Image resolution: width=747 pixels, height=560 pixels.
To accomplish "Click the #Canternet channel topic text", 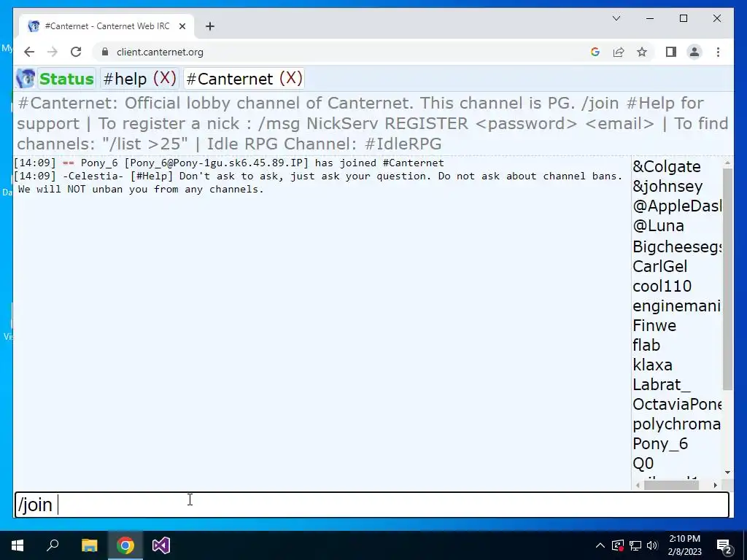I will pos(373,123).
